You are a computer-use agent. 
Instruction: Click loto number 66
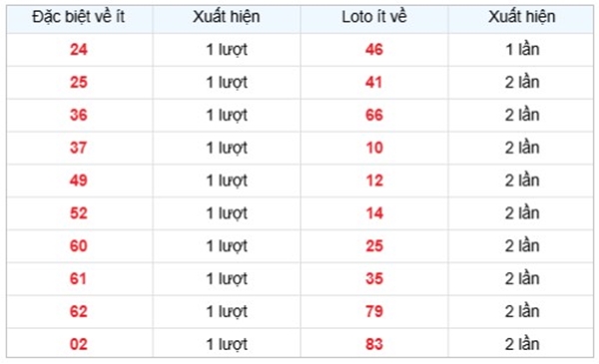(374, 116)
